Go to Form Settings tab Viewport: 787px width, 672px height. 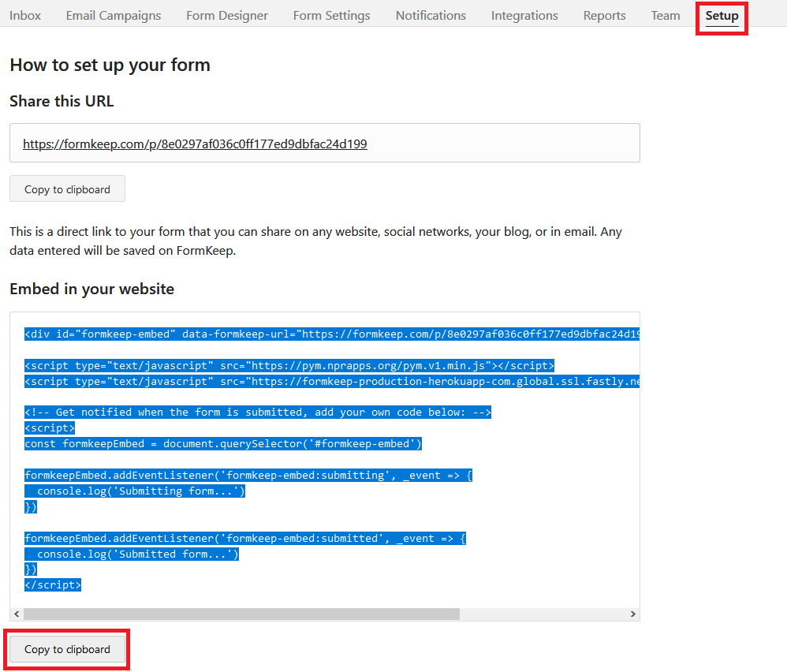pos(332,16)
